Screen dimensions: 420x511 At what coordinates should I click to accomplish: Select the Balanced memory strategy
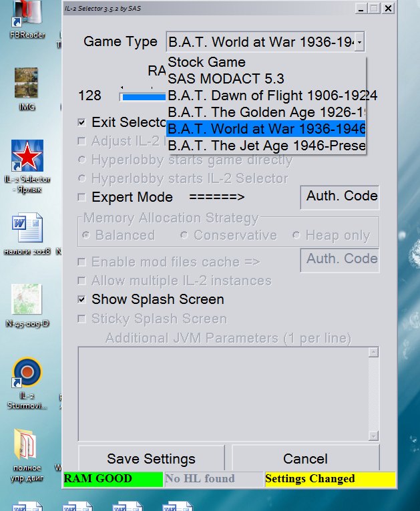click(86, 235)
